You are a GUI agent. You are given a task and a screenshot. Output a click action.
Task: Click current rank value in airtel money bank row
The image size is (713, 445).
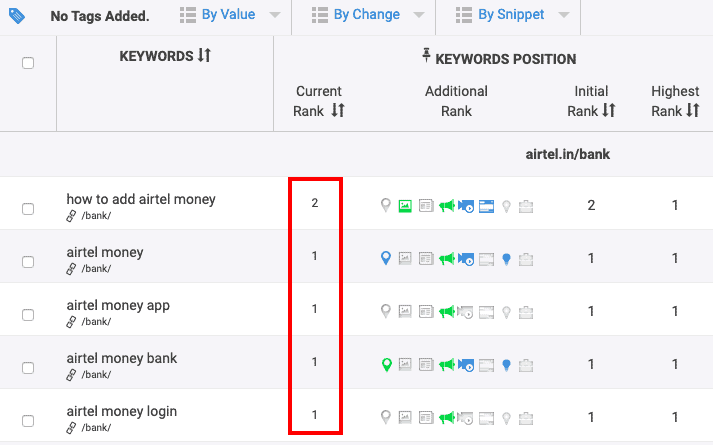point(314,362)
